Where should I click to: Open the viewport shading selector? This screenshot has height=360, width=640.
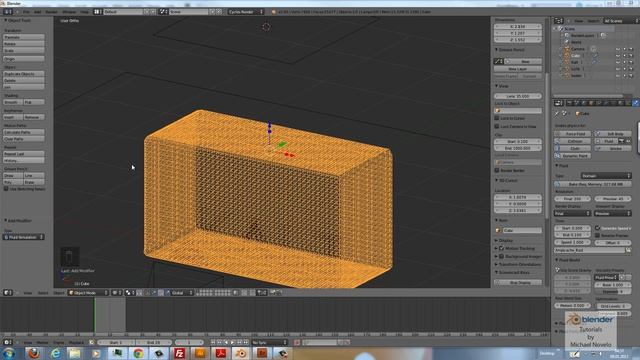(117, 293)
